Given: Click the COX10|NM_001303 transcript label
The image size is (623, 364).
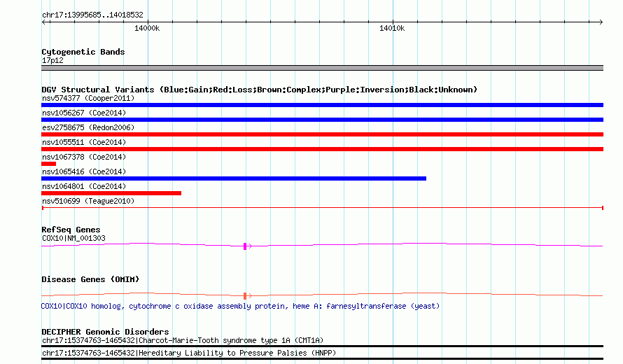Looking at the screenshot, I should (73, 239).
